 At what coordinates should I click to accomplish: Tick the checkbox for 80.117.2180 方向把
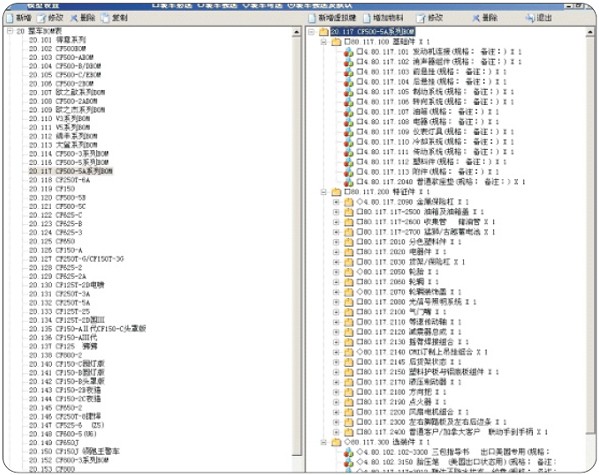click(359, 392)
